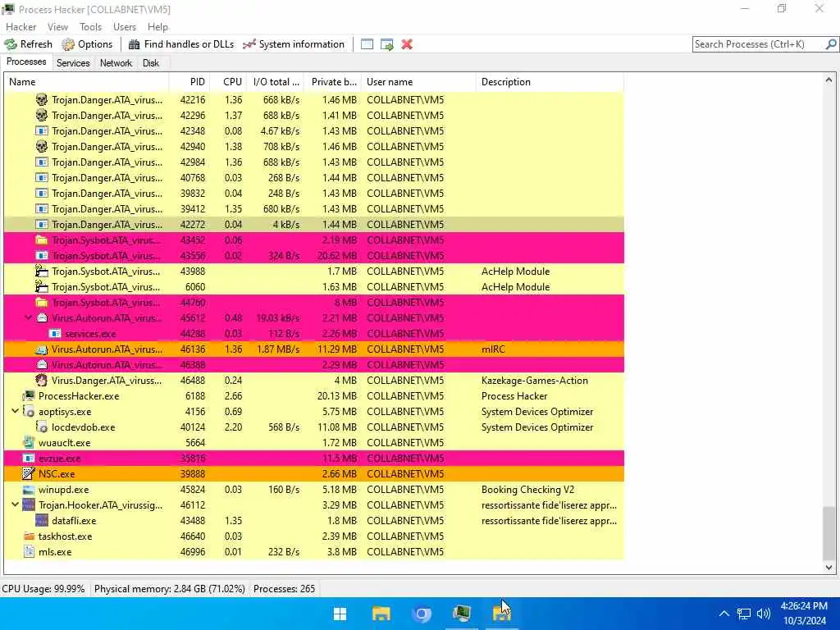The height and width of the screenshot is (630, 840).
Task: Select the services.exe process row
Action: 314,334
